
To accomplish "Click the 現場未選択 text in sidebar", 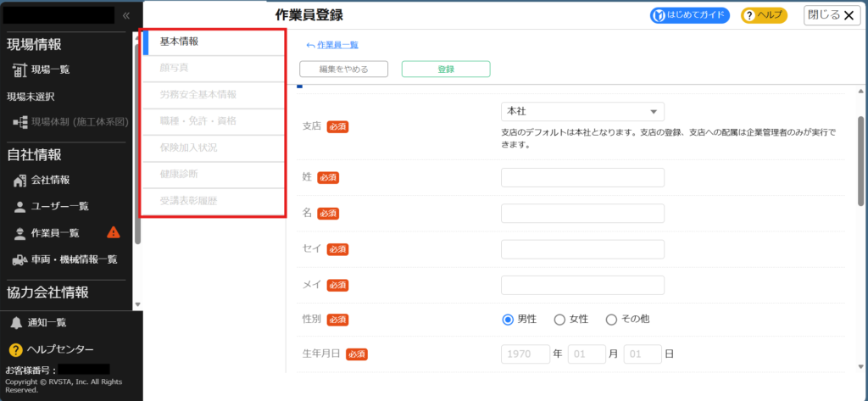I will (30, 97).
